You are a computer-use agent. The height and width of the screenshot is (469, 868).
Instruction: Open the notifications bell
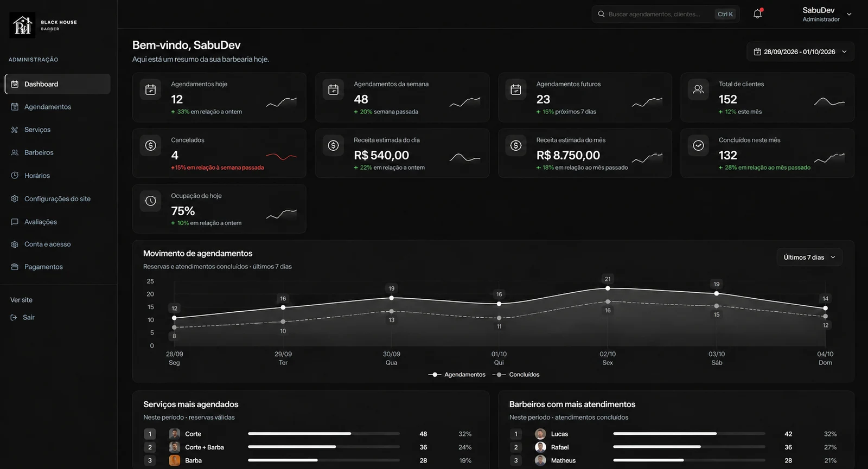[758, 14]
